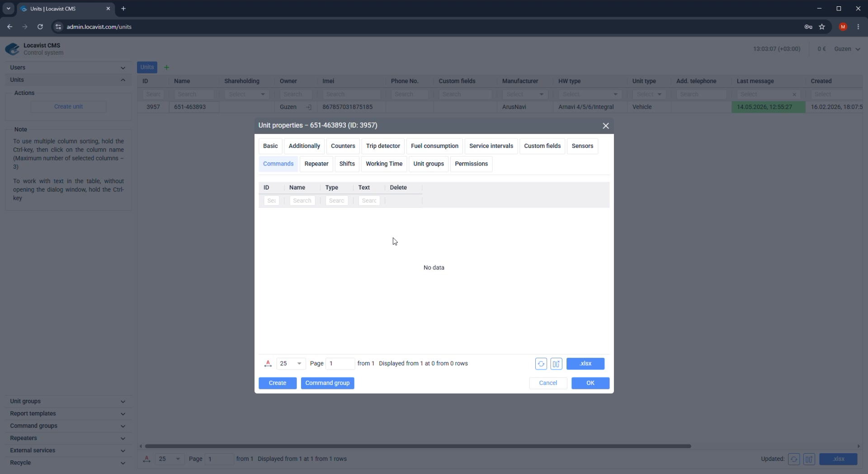
Task: Close the Unit properties dialog
Action: [606, 126]
